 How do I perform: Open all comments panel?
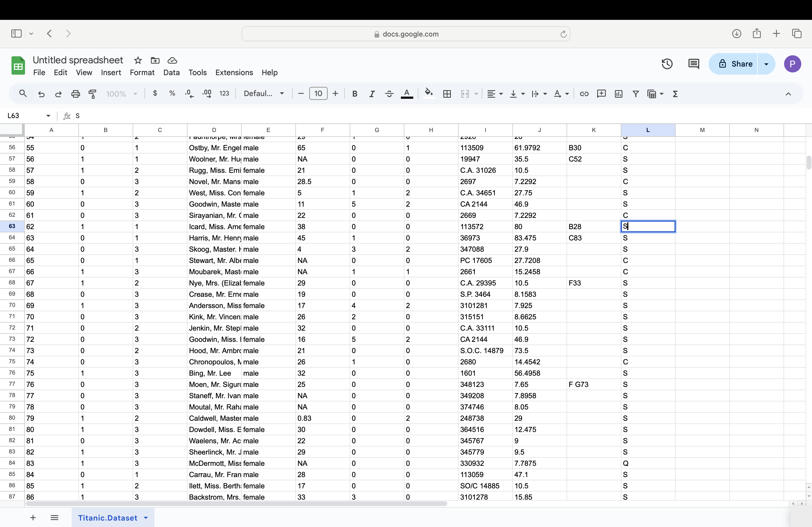coord(694,64)
